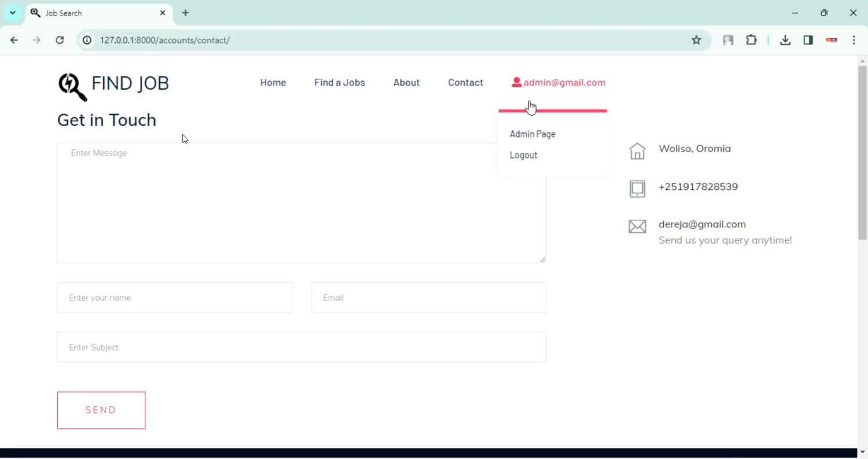
Task: Focus the Enter Subject field
Action: [301, 347]
